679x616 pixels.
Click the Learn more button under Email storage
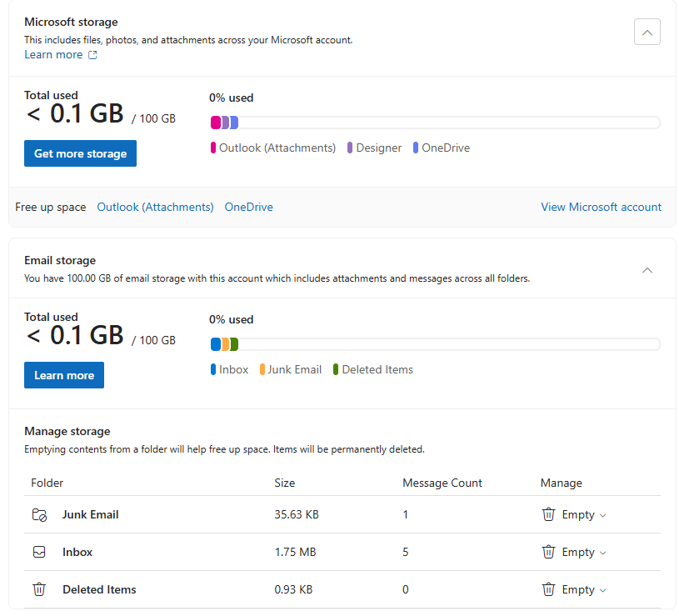[x=64, y=375]
